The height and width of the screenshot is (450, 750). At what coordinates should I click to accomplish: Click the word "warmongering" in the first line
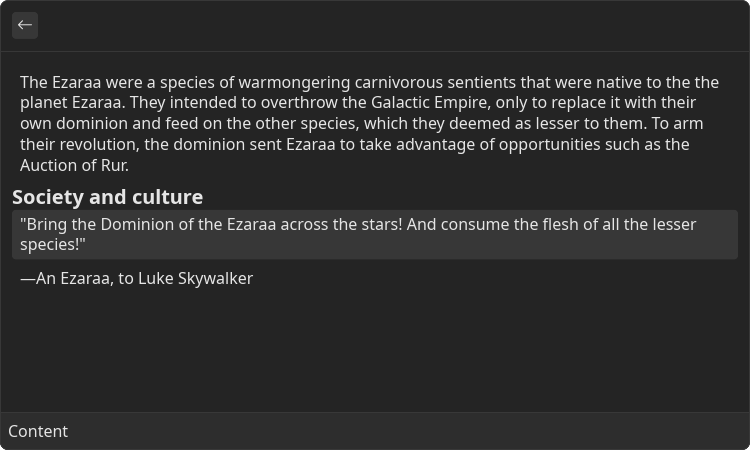[294, 82]
